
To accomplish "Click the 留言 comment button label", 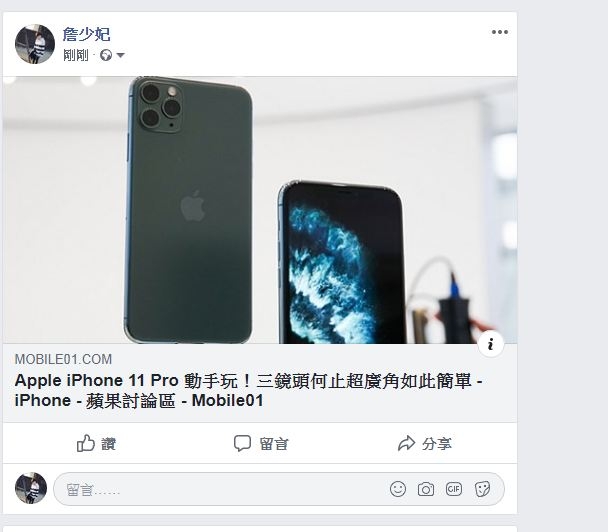I will pyautogui.click(x=274, y=444).
